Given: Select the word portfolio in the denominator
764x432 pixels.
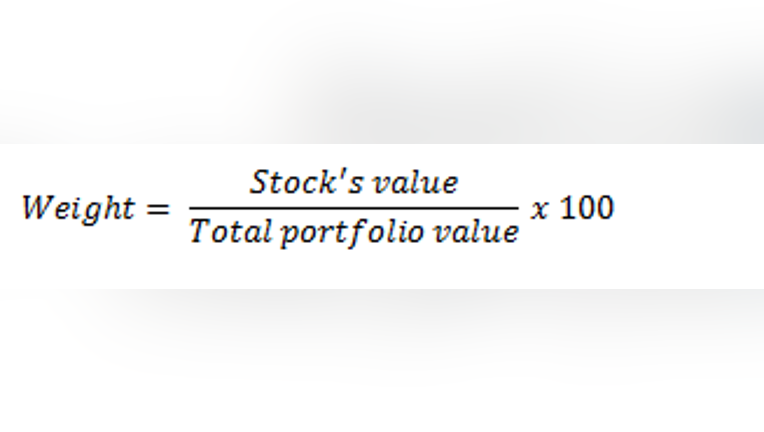Looking at the screenshot, I should click(x=352, y=233).
